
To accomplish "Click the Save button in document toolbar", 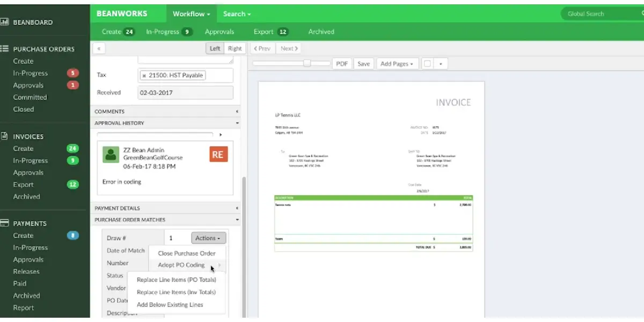I will click(363, 63).
